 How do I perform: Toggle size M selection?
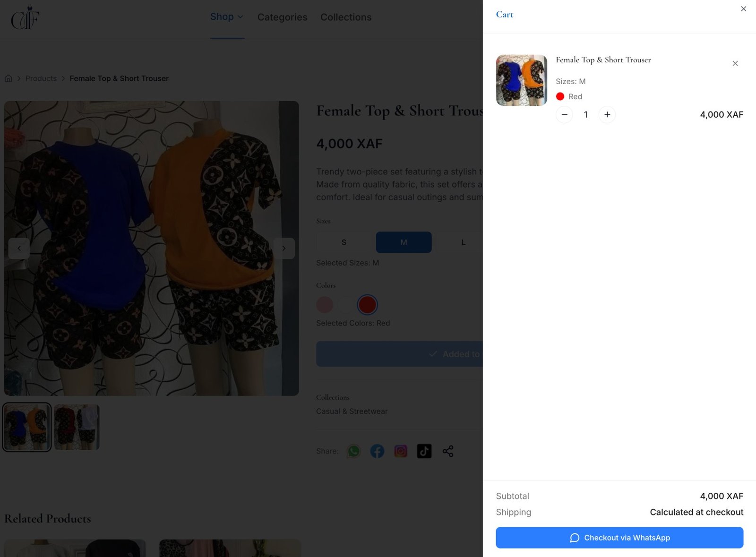point(404,242)
